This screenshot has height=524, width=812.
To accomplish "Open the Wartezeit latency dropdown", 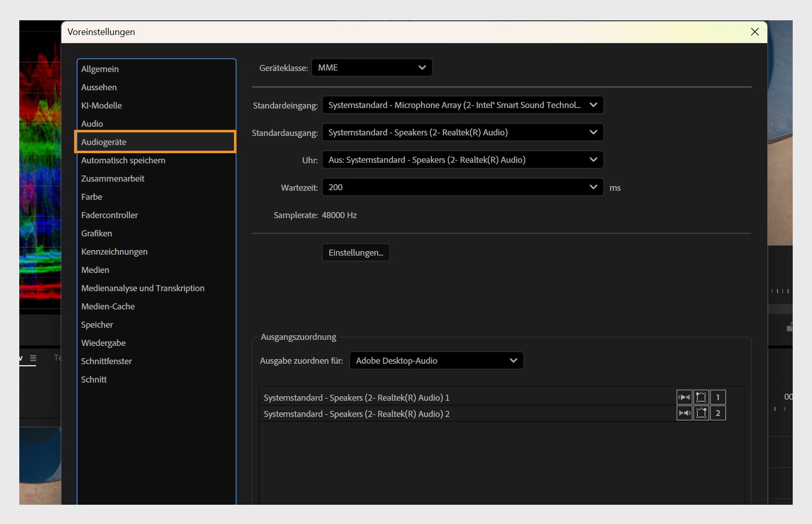I will point(462,188).
